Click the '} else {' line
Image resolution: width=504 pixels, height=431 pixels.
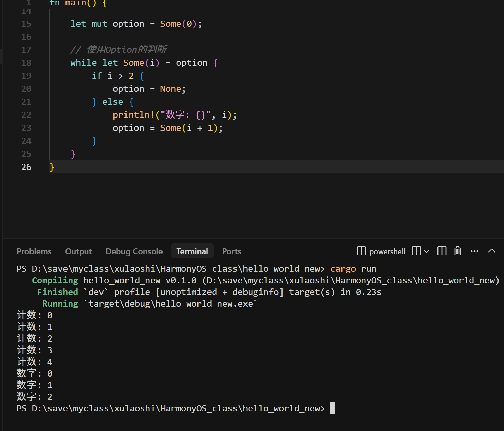(x=112, y=102)
